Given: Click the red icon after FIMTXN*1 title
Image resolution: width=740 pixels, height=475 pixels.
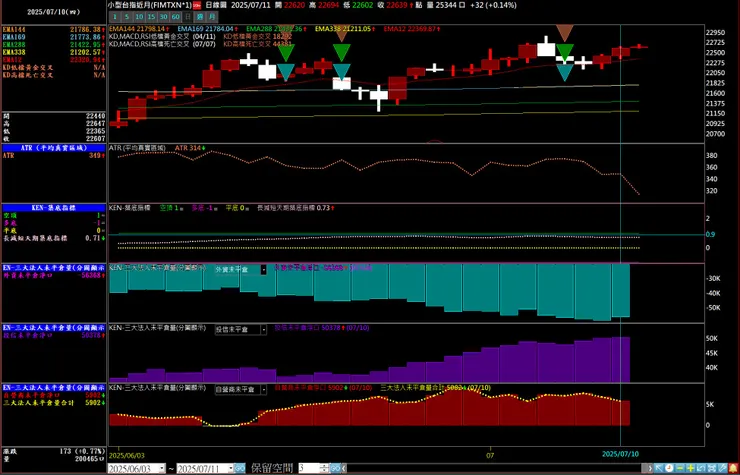Looking at the screenshot, I should click(197, 6).
